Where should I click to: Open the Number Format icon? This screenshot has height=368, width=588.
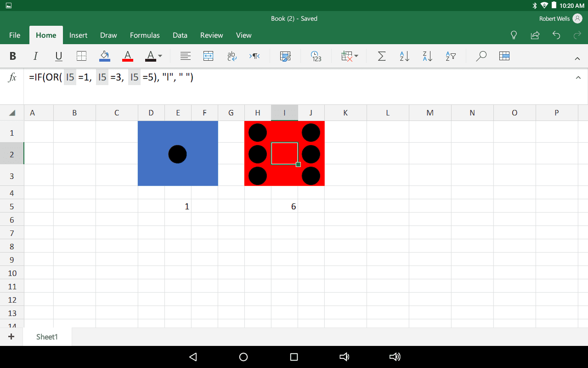pyautogui.click(x=316, y=56)
